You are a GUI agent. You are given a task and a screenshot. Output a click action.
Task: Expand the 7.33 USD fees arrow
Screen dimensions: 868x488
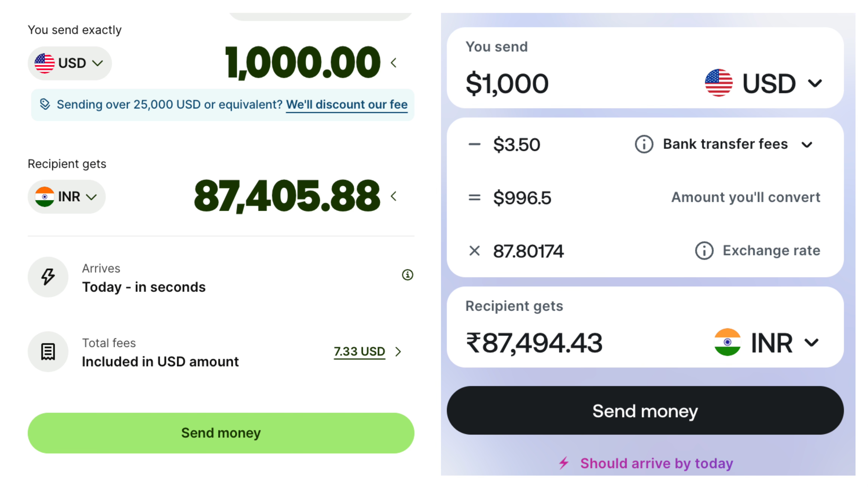(398, 352)
